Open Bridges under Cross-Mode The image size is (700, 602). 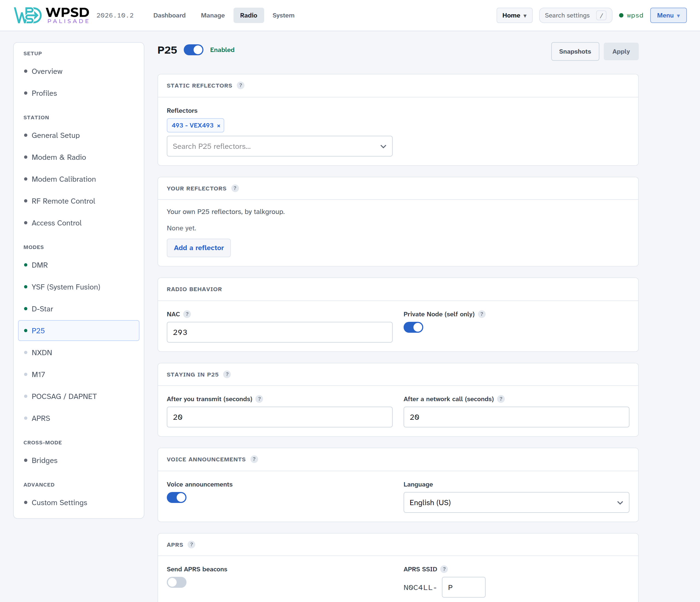[79, 460]
